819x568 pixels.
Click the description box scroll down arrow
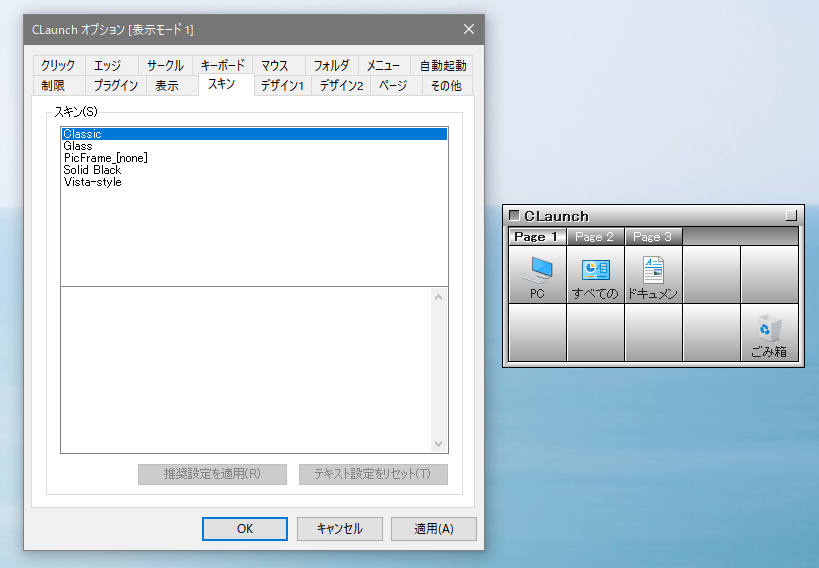(x=438, y=444)
